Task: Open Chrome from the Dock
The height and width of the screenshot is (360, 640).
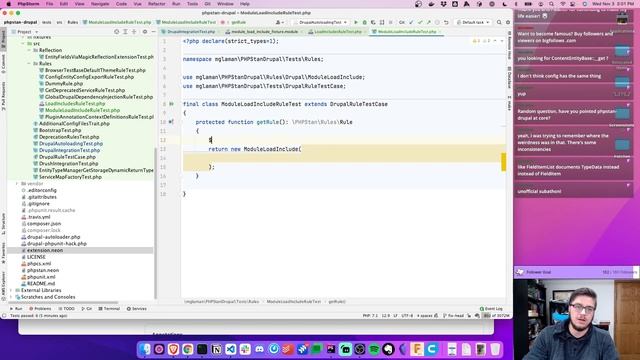Action: click(188, 349)
